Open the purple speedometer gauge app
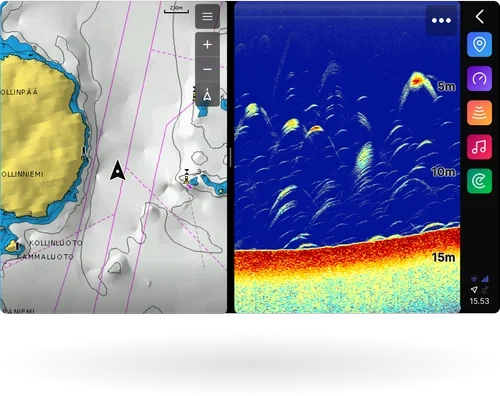500x396 pixels. [479, 79]
